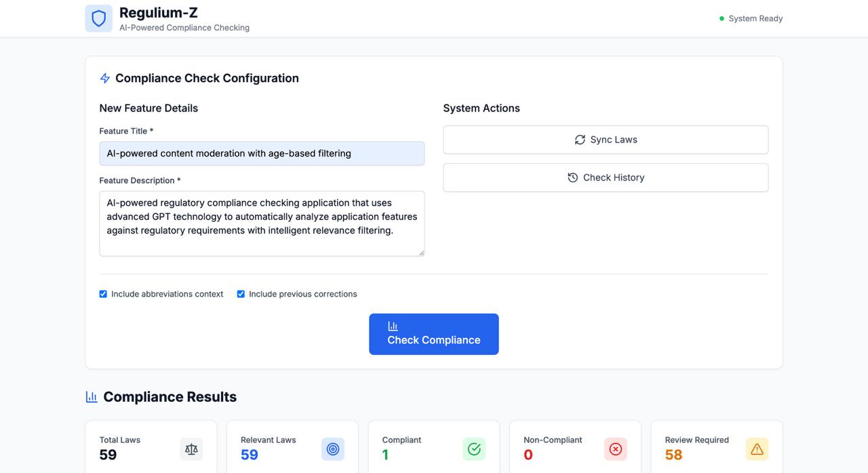
Task: Uncheck Include abbreviations context checkbox
Action: coord(103,294)
